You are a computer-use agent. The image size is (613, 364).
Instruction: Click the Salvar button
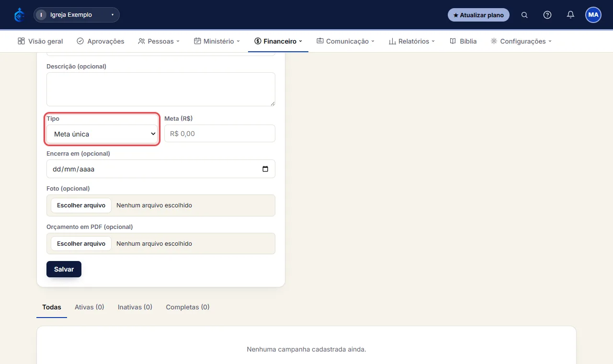coord(64,269)
